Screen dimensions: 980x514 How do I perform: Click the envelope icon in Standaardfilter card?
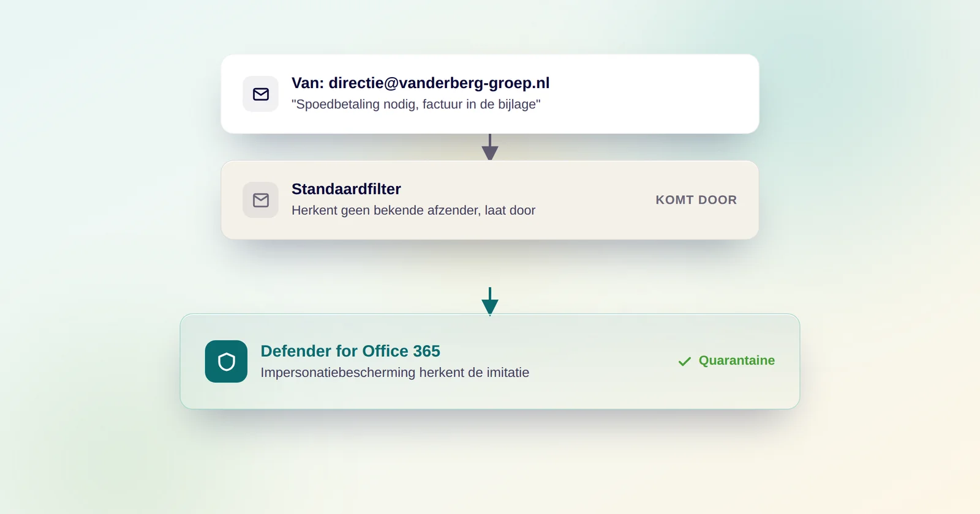pos(261,200)
